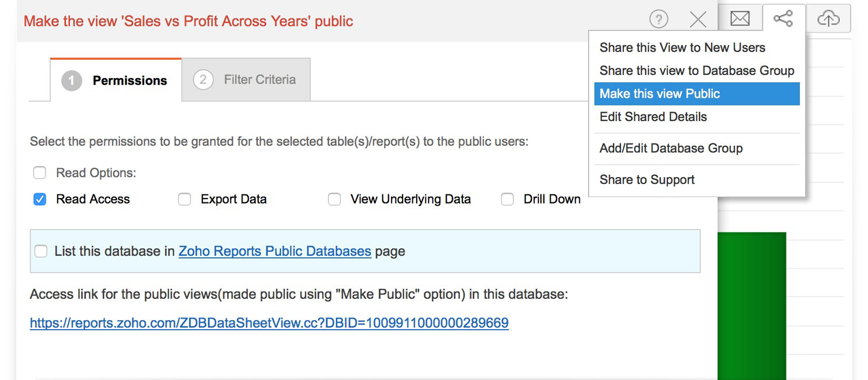This screenshot has width=868, height=380.
Task: Click Make this view Public
Action: pyautogui.click(x=660, y=94)
